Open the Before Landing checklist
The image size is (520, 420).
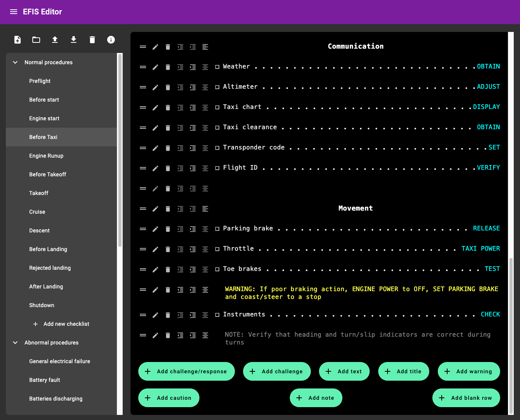click(61, 249)
